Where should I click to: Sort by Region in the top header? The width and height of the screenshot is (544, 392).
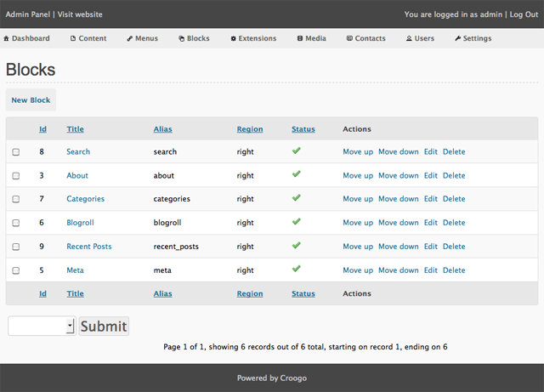point(250,129)
